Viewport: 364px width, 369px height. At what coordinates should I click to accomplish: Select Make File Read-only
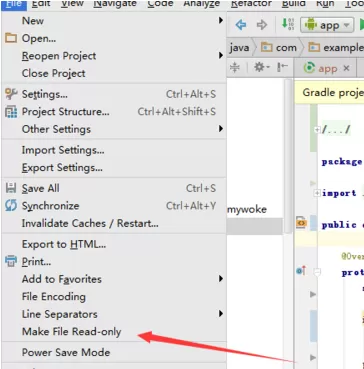(114, 332)
